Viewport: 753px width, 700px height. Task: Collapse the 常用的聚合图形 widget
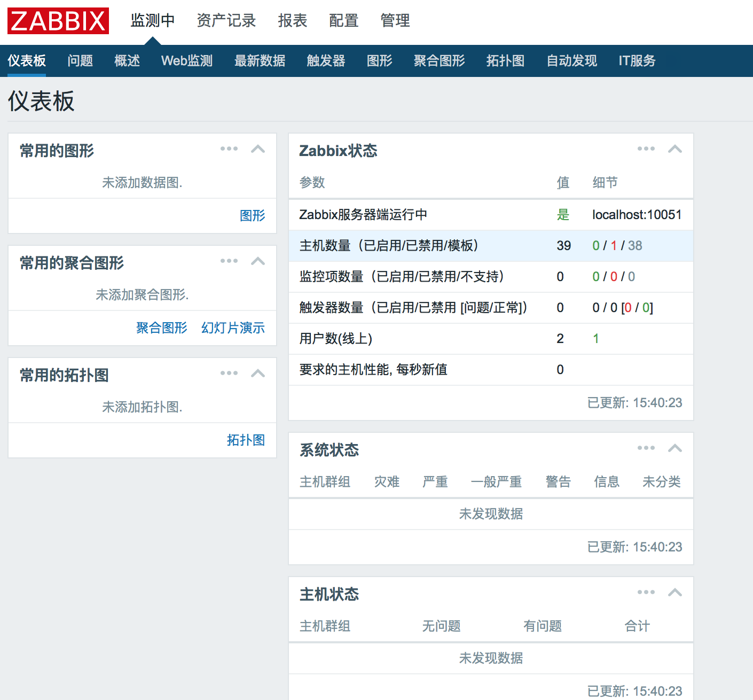point(258,261)
